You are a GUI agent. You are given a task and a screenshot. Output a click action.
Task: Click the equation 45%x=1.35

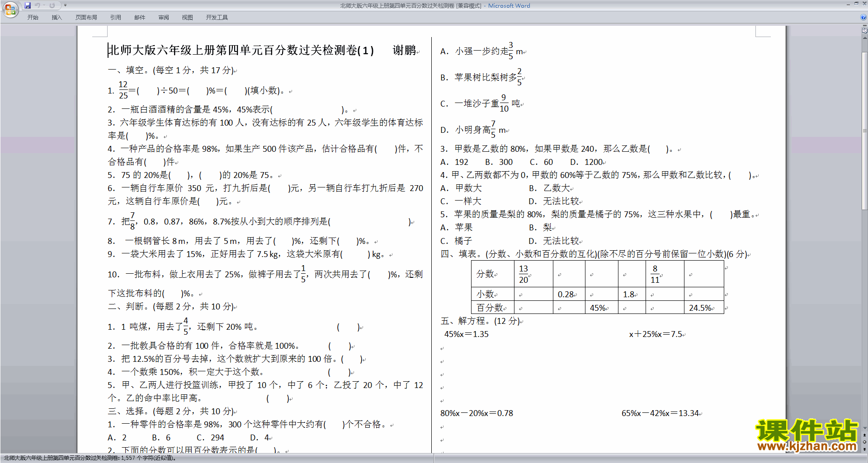click(x=467, y=335)
